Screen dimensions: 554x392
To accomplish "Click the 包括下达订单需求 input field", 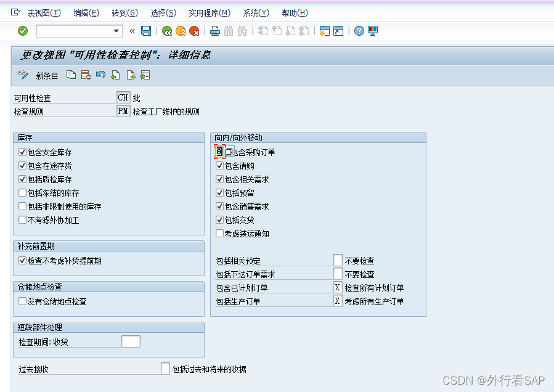I will [338, 274].
